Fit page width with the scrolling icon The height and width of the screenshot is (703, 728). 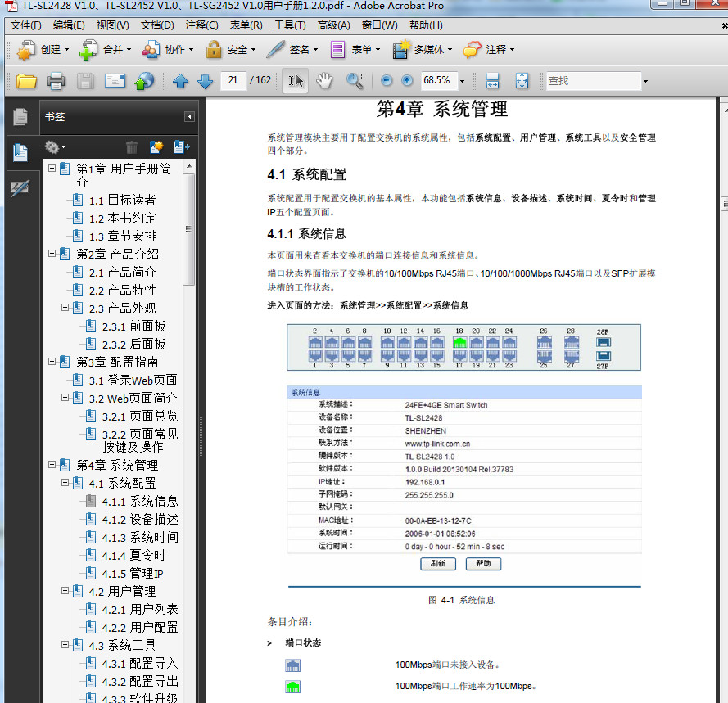click(x=492, y=81)
